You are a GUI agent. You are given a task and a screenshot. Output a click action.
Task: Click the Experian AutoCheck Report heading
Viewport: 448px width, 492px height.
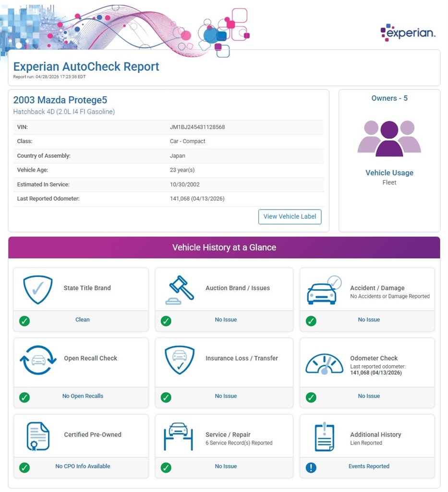point(86,66)
